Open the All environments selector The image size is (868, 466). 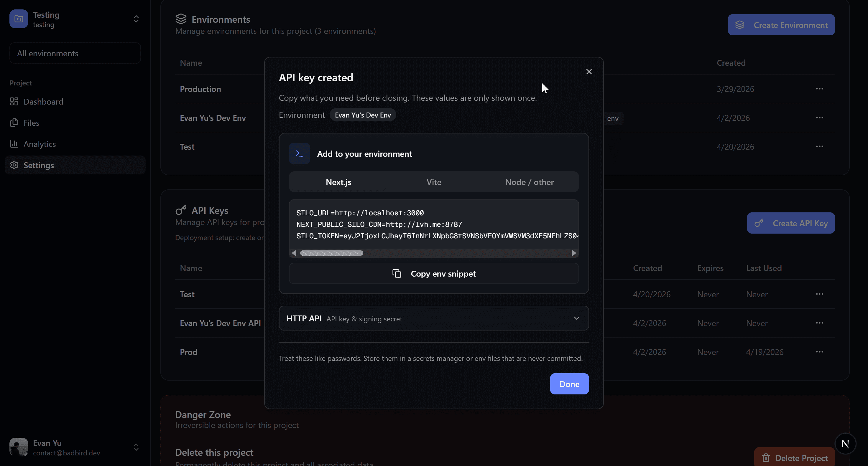point(75,53)
